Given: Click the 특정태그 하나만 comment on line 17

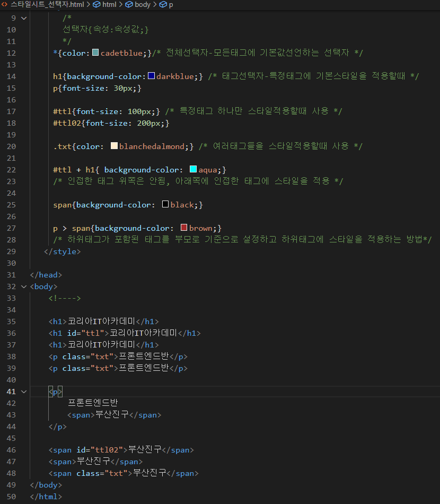Looking at the screenshot, I should pyautogui.click(x=254, y=111).
